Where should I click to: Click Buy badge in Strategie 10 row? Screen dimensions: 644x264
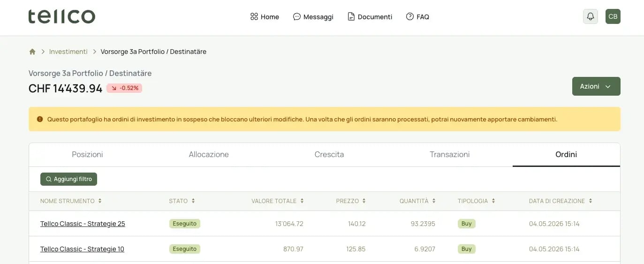pos(467,249)
